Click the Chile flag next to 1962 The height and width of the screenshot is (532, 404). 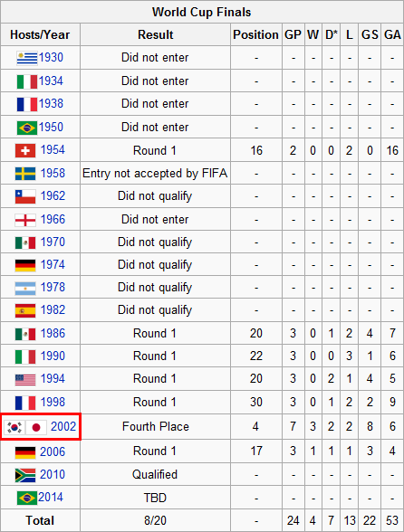[x=25, y=197]
